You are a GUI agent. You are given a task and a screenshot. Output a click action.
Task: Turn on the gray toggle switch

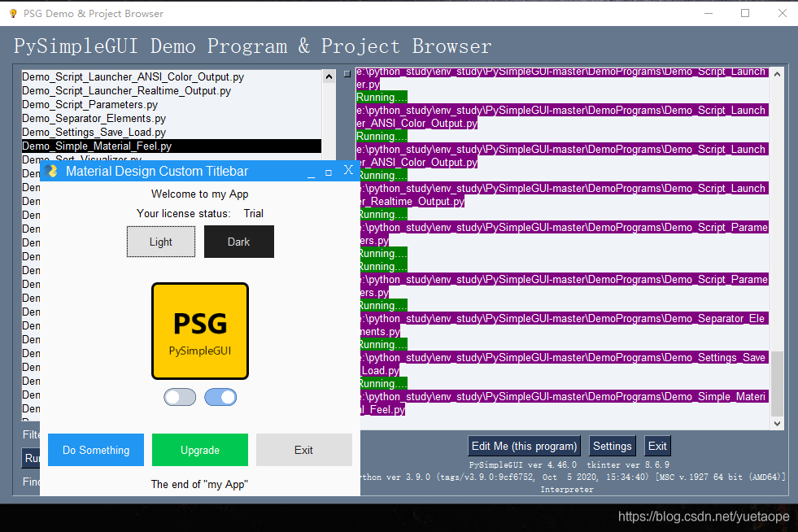[180, 397]
